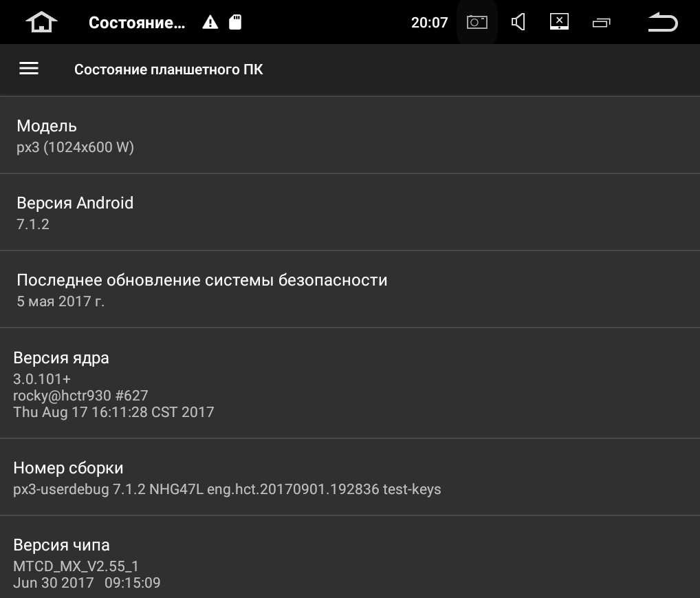Viewport: 700px width, 598px height.
Task: Select Thu Aug 17 16:11:28 CST 2017
Action: point(113,412)
